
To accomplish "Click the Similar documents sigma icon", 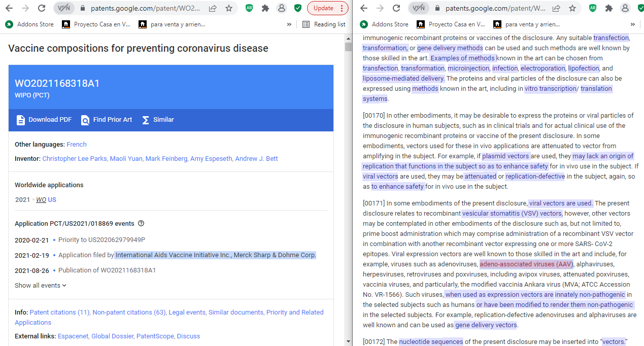I will 146,120.
